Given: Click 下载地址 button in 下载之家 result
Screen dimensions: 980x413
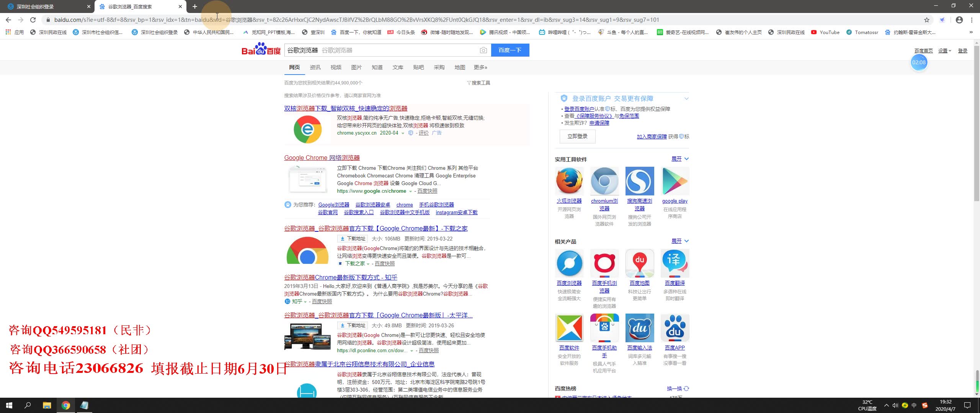Looking at the screenshot, I should tap(353, 239).
